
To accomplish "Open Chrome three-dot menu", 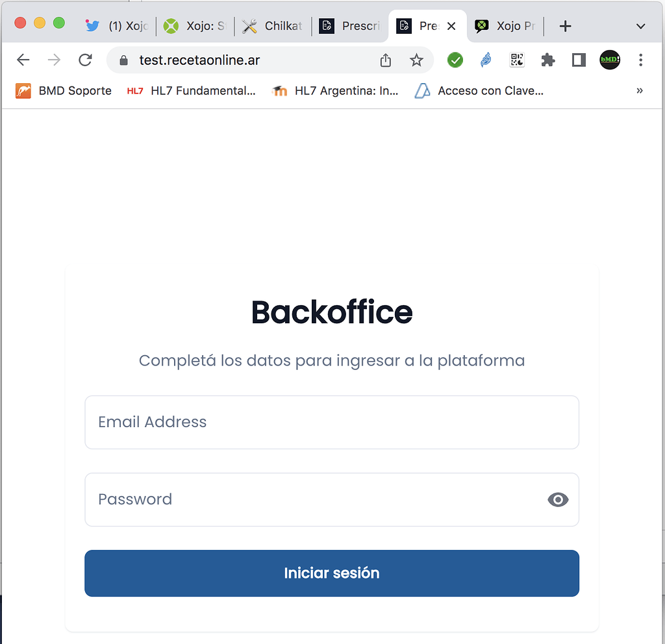I will click(641, 60).
